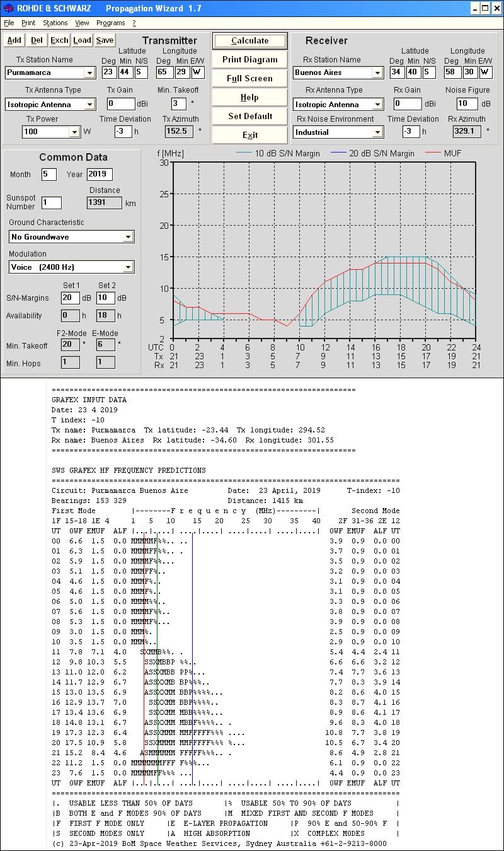
Task: Click the F2-Mode Min. Takeoff value
Action: point(70,344)
